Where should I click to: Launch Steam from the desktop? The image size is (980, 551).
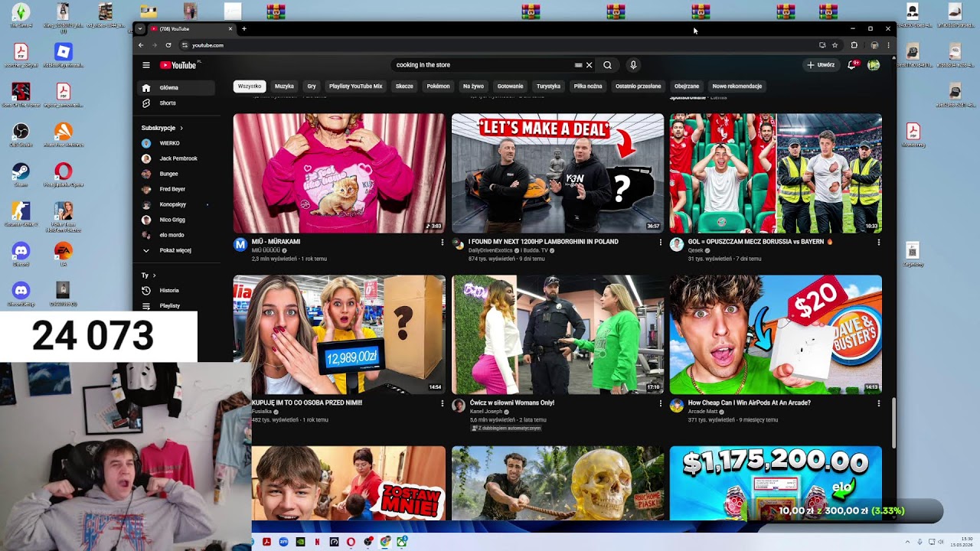pos(21,175)
